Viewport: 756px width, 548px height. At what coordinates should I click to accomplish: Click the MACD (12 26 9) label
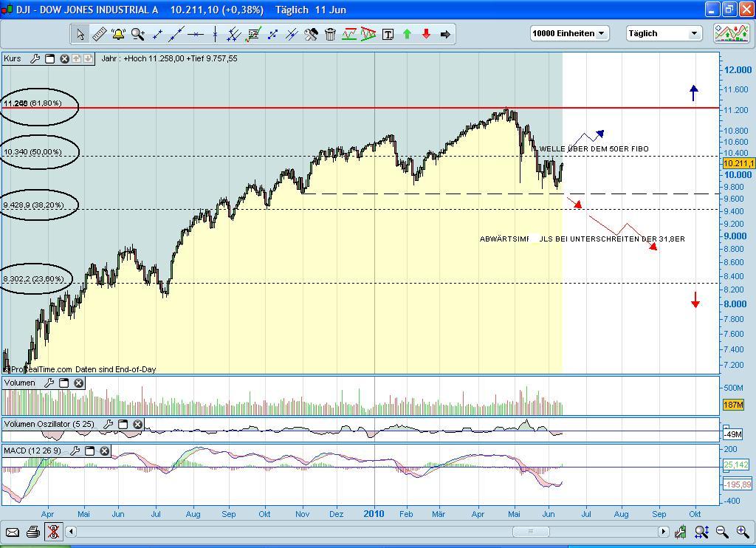tap(32, 451)
